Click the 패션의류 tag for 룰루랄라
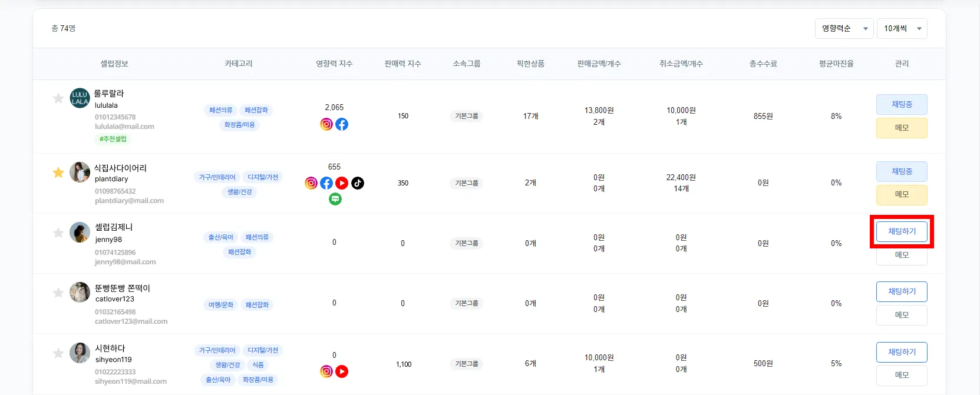980x395 pixels. point(221,110)
